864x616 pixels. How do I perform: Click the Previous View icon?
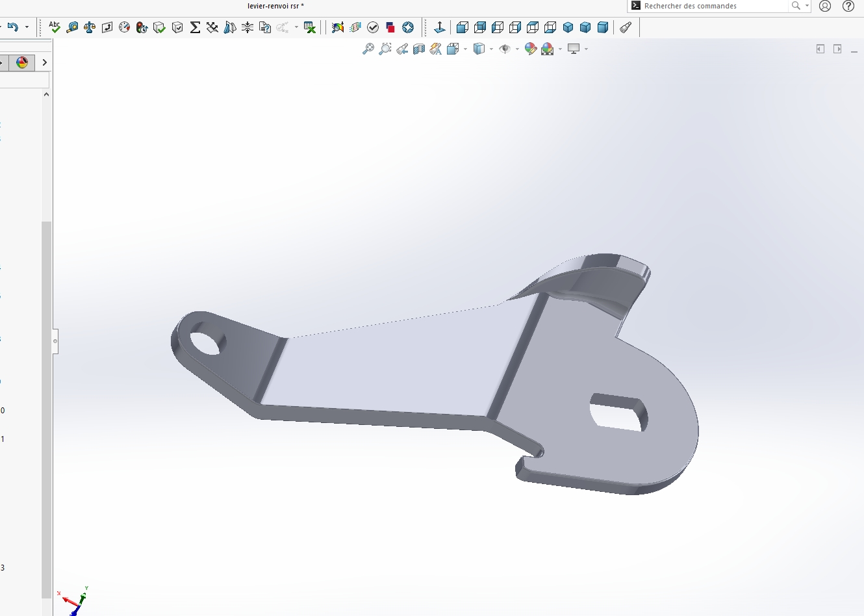402,49
